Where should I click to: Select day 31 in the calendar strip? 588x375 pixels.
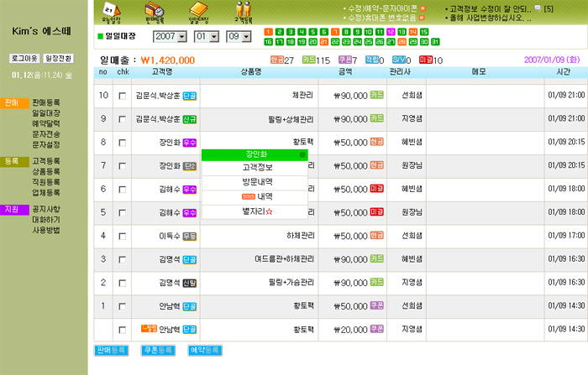435,40
